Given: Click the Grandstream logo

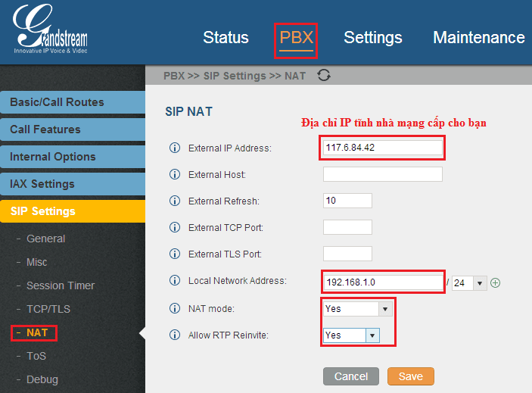Looking at the screenshot, I should point(50,30).
